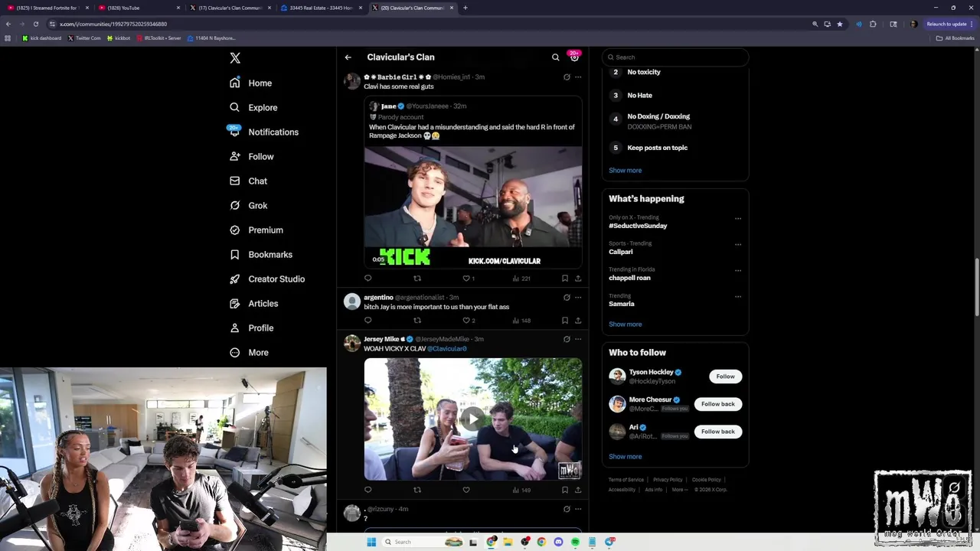Switch to the 33445 Real Estate tab
The width and height of the screenshot is (980, 551).
322,8
